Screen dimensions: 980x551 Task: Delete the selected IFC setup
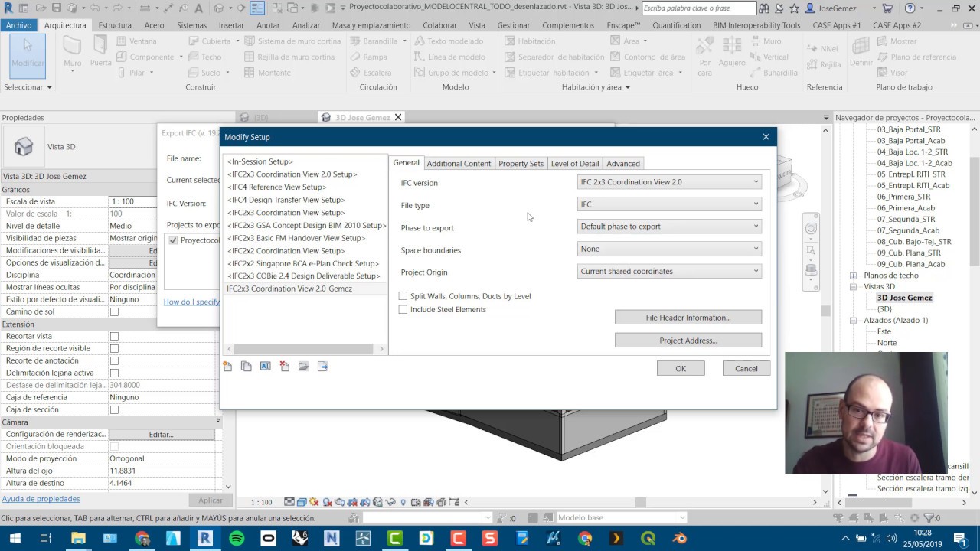[x=284, y=367]
